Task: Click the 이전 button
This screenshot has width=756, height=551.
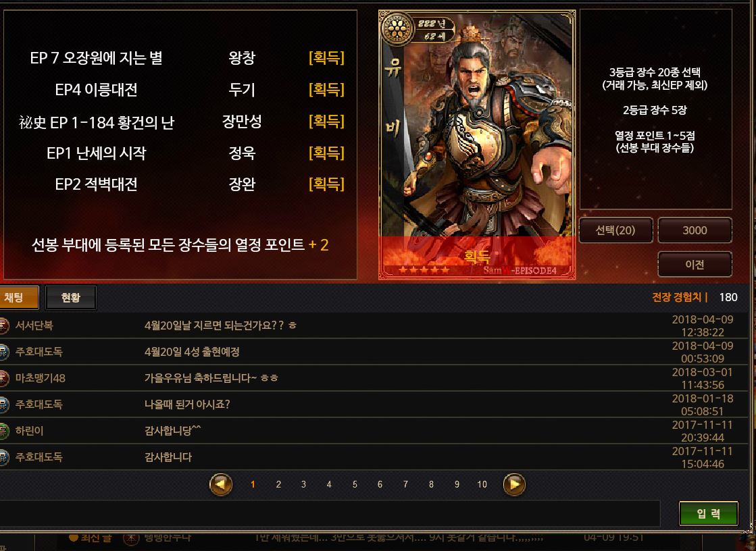Action: [695, 264]
